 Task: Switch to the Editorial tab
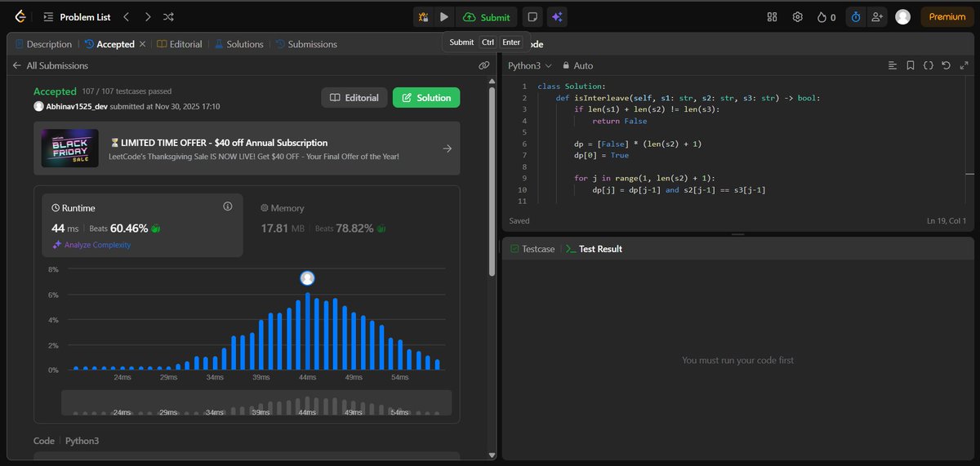[180, 44]
